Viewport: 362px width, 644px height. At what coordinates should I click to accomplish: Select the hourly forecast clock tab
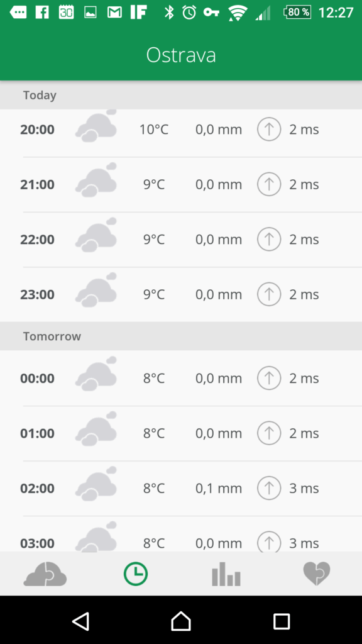(136, 574)
